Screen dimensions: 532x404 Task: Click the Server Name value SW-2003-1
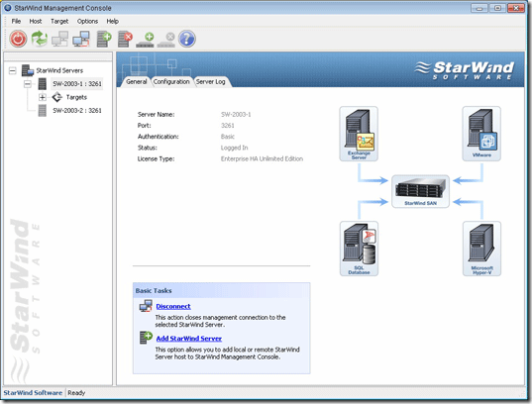[236, 114]
